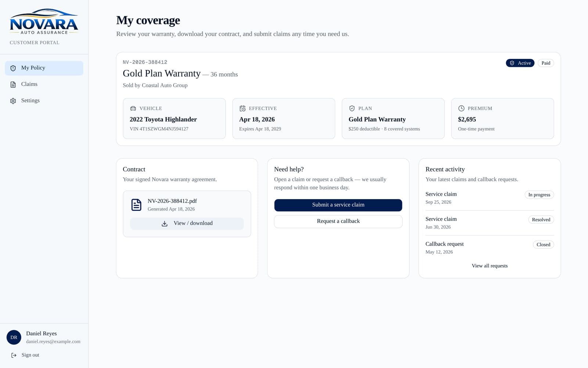Click the 2022 Toyota Highlander vehicle name
The width and height of the screenshot is (588, 368).
pos(163,120)
